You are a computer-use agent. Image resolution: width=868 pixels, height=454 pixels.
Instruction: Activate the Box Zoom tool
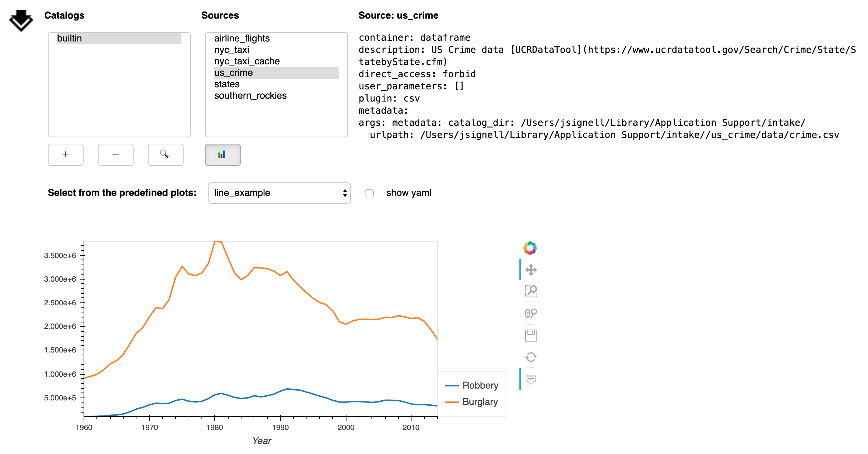click(x=531, y=291)
